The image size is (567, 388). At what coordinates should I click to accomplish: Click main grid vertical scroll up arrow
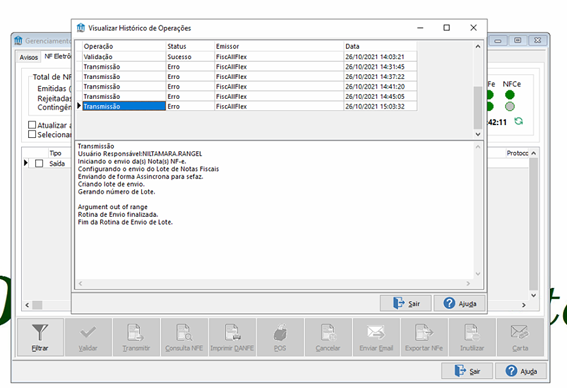[x=533, y=153]
